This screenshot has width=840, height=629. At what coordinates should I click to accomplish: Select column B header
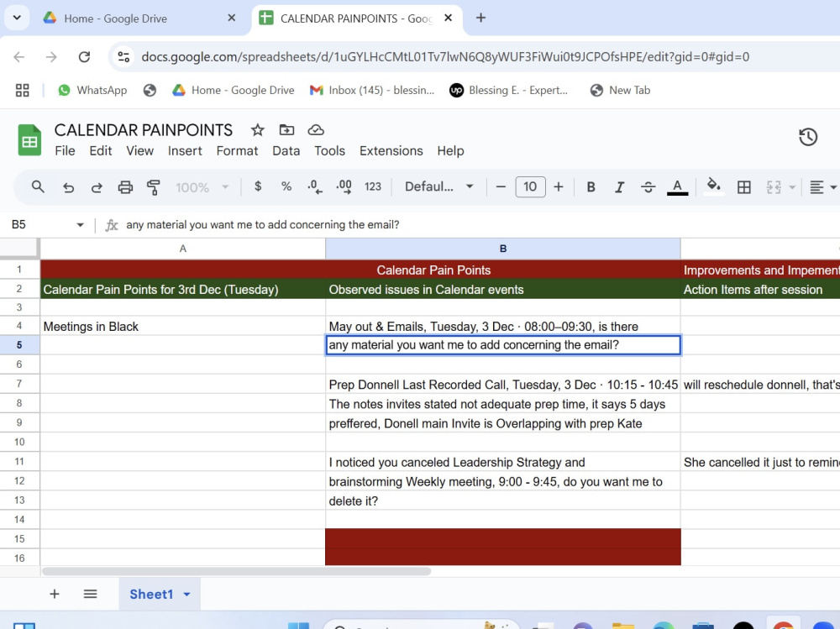[503, 249]
